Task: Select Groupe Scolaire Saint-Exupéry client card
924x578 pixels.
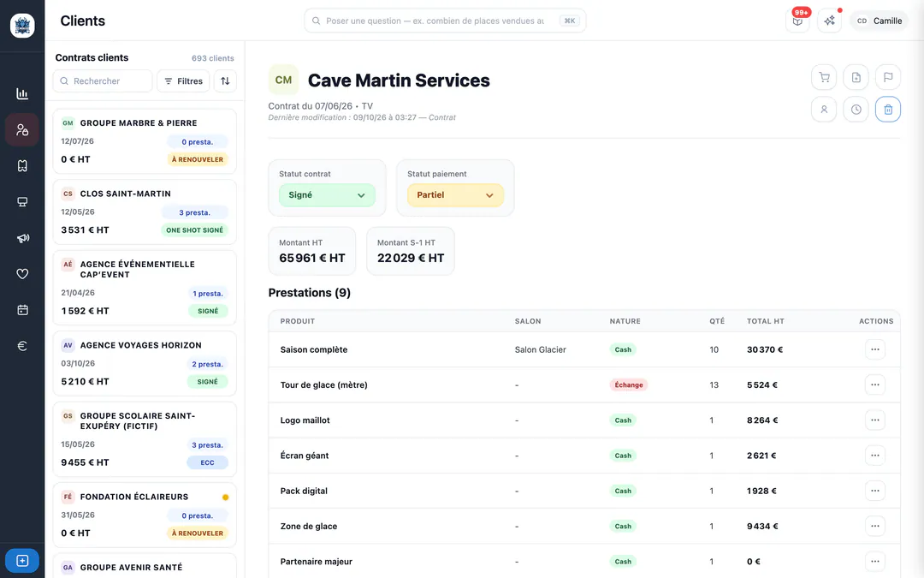Action: point(145,439)
